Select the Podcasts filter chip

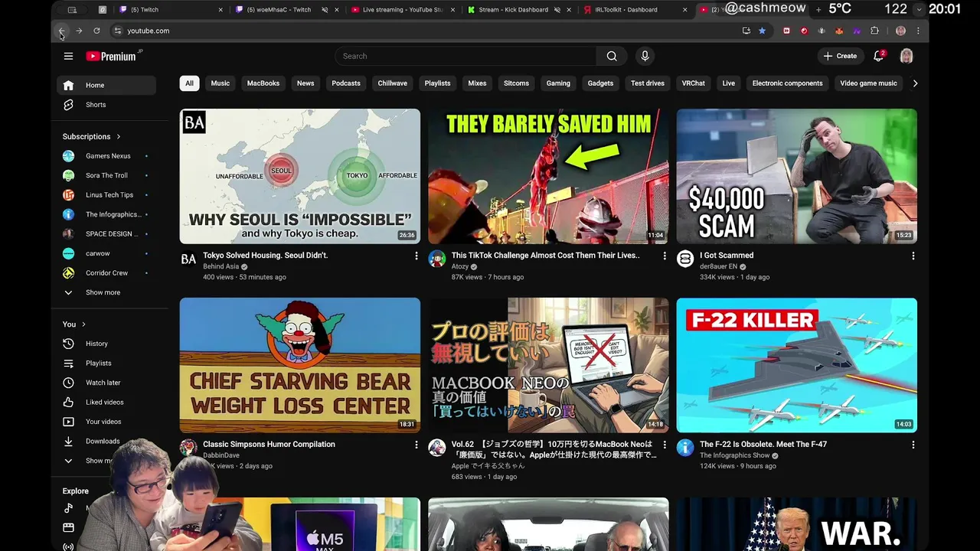[x=346, y=83]
